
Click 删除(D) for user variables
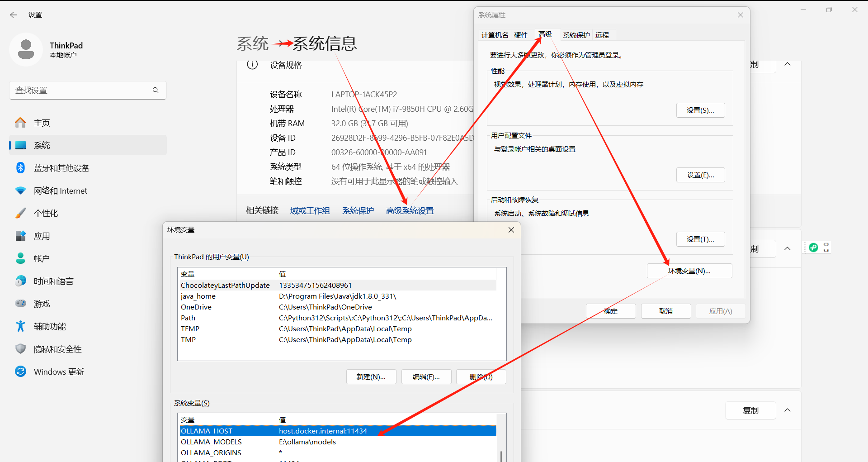[x=481, y=377]
